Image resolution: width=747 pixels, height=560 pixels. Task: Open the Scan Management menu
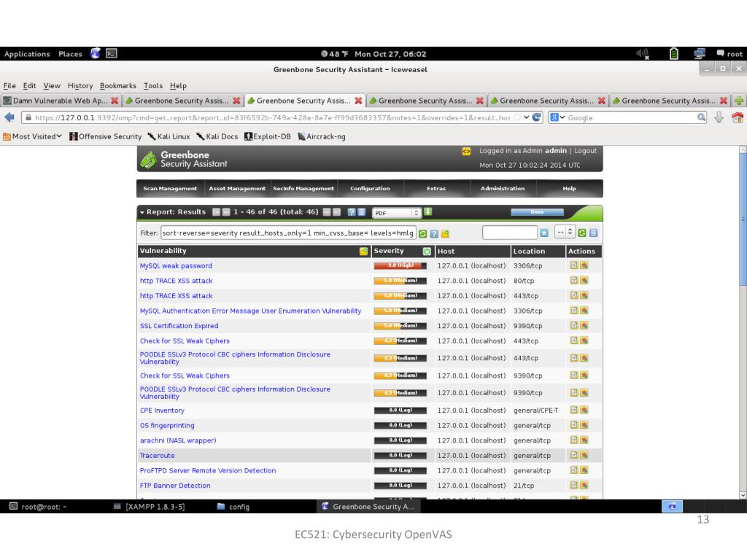[x=170, y=189]
